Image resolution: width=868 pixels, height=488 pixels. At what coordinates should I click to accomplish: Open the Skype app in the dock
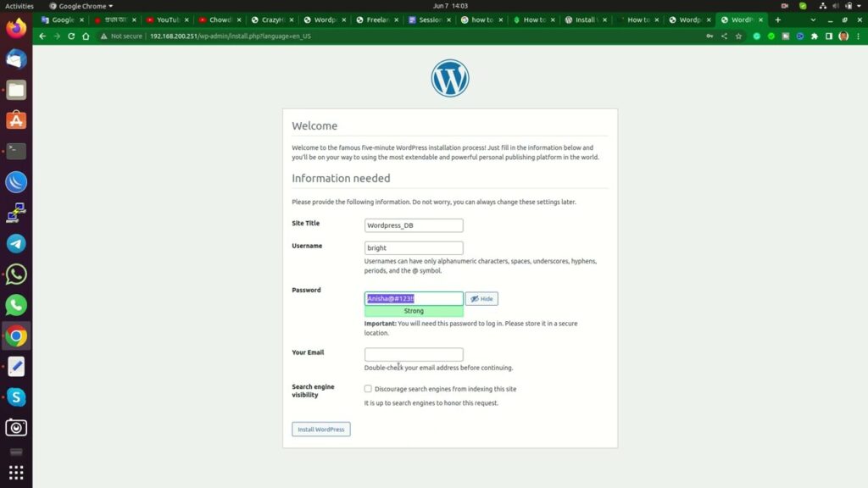(16, 397)
